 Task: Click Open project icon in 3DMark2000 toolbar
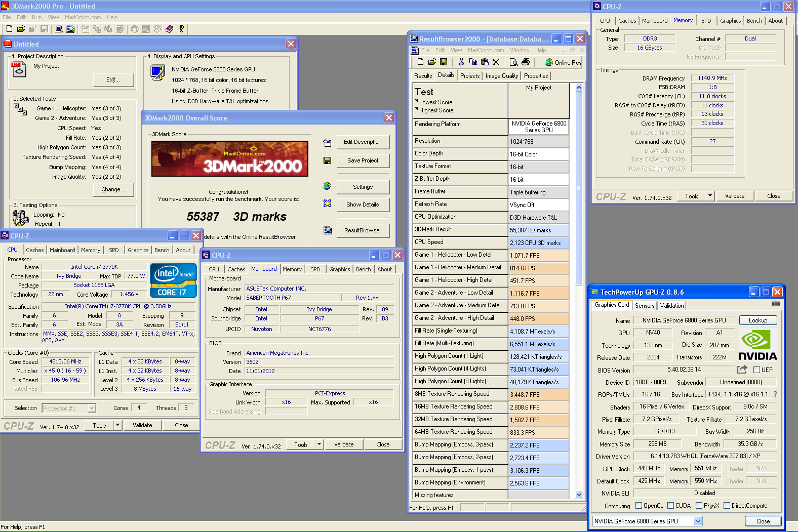point(21,29)
